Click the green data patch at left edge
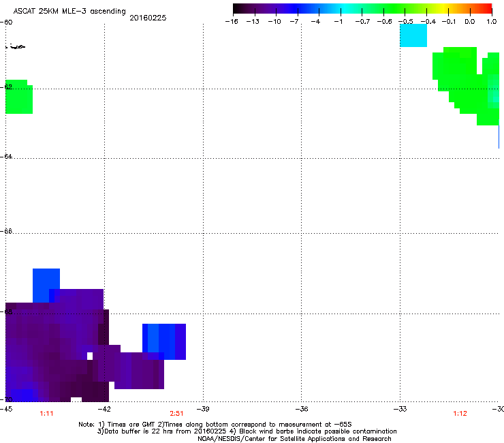The width and height of the screenshot is (504, 443). coord(19,97)
